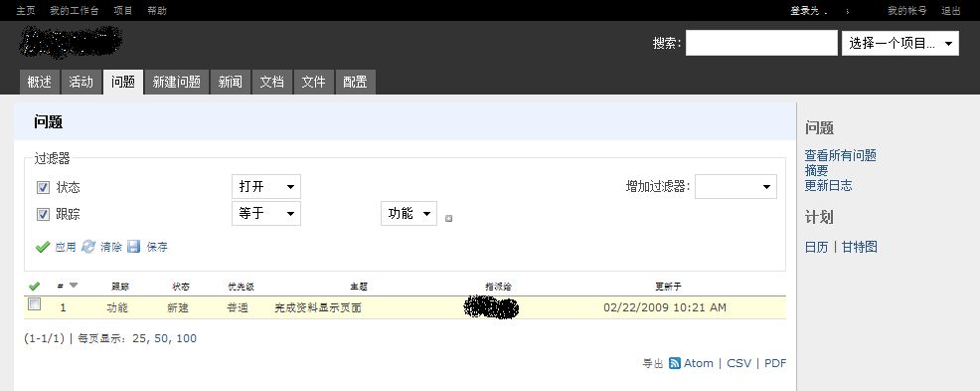Open the 打开 status dropdown
The width and height of the screenshot is (980, 391).
pos(266,186)
